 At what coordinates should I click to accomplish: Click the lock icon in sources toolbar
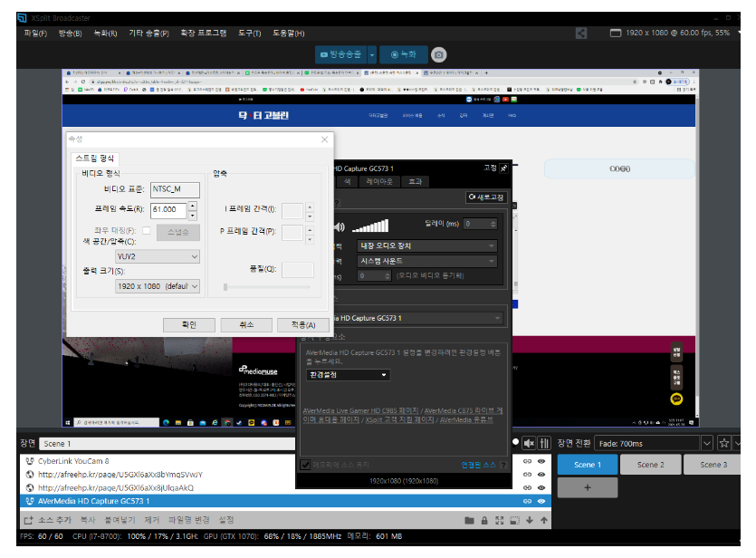pyautogui.click(x=484, y=520)
